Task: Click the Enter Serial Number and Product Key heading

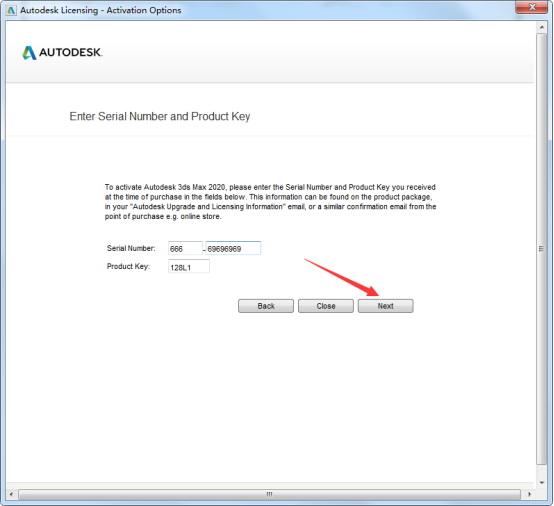Action: 160,116
